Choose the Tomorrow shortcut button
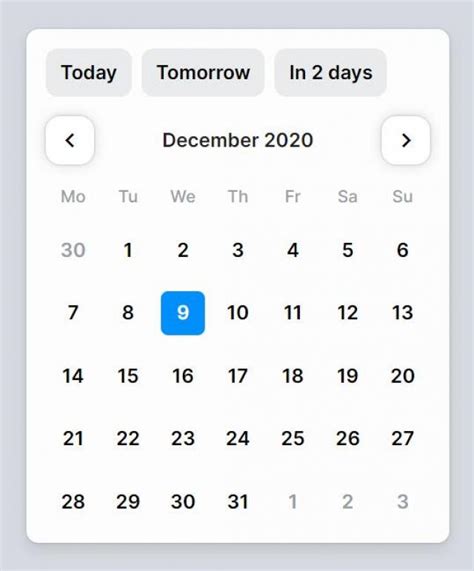The height and width of the screenshot is (571, 474). pyautogui.click(x=203, y=72)
